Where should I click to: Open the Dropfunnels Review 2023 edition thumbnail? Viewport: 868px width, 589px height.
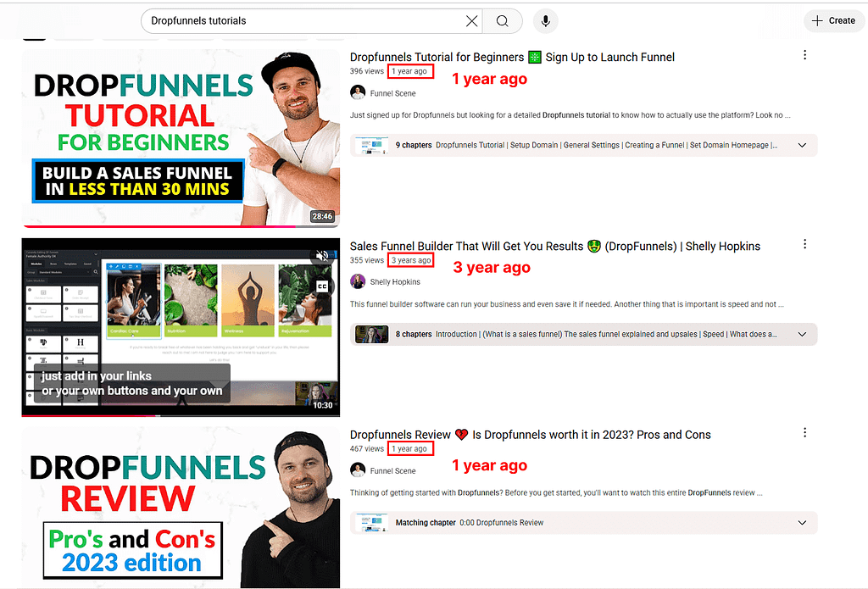[x=181, y=508]
